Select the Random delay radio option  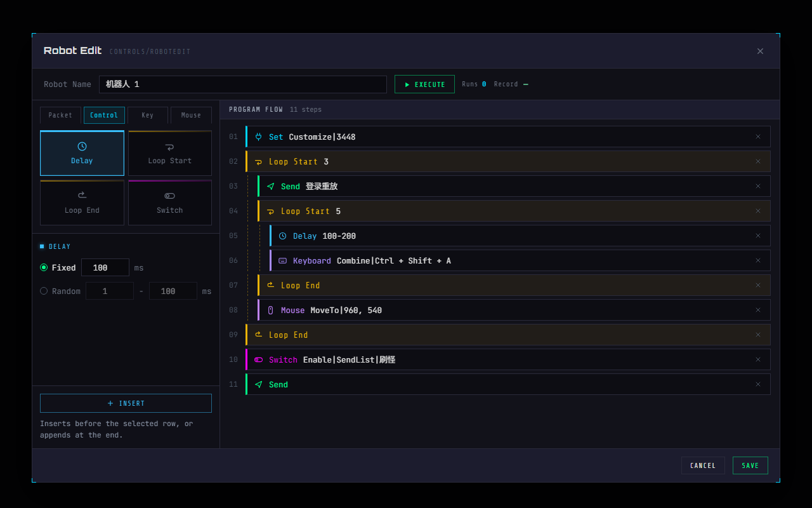pyautogui.click(x=44, y=291)
